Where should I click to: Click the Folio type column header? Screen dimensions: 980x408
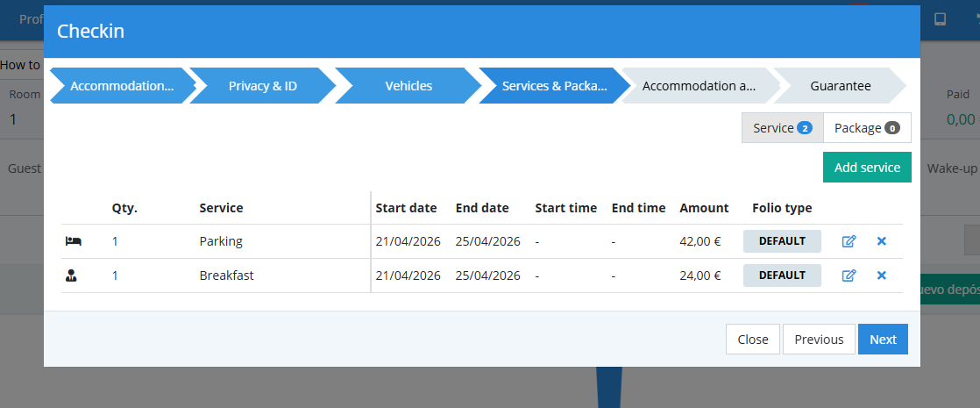pos(782,208)
